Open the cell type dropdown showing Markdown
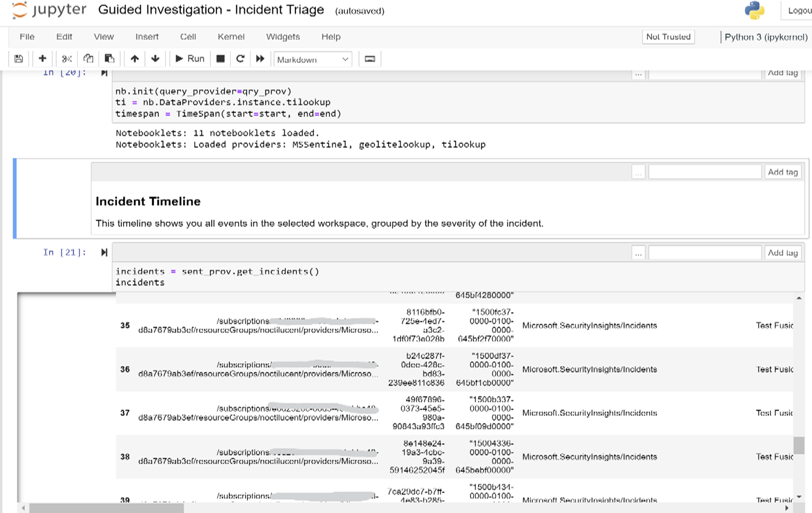Image resolution: width=812 pixels, height=513 pixels. [x=312, y=59]
